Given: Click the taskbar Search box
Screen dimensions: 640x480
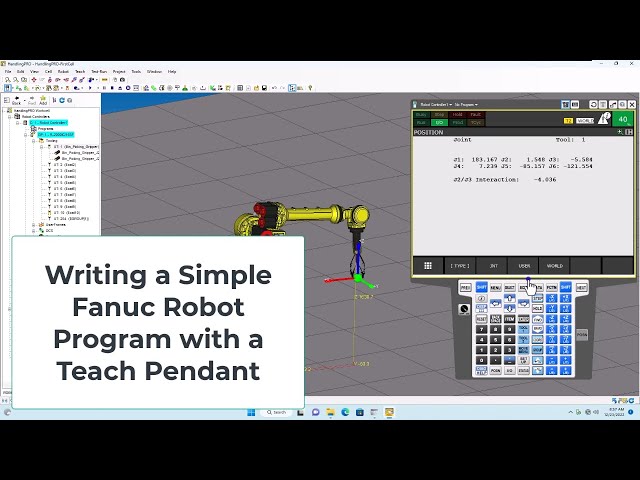Looking at the screenshot, I should click(276, 412).
